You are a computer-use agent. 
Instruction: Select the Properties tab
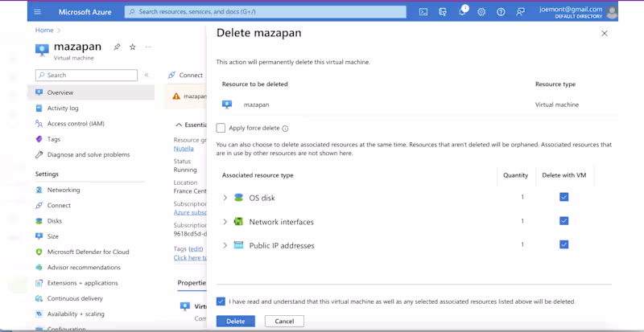tap(192, 283)
